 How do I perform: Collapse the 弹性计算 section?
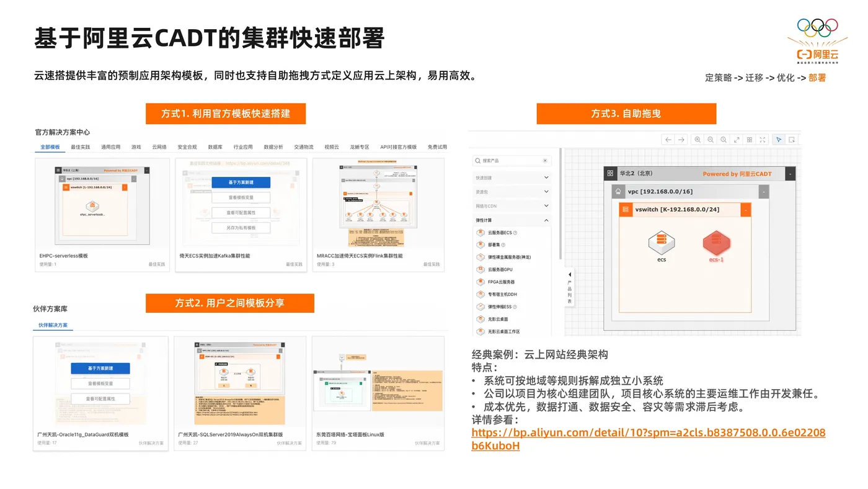point(512,220)
